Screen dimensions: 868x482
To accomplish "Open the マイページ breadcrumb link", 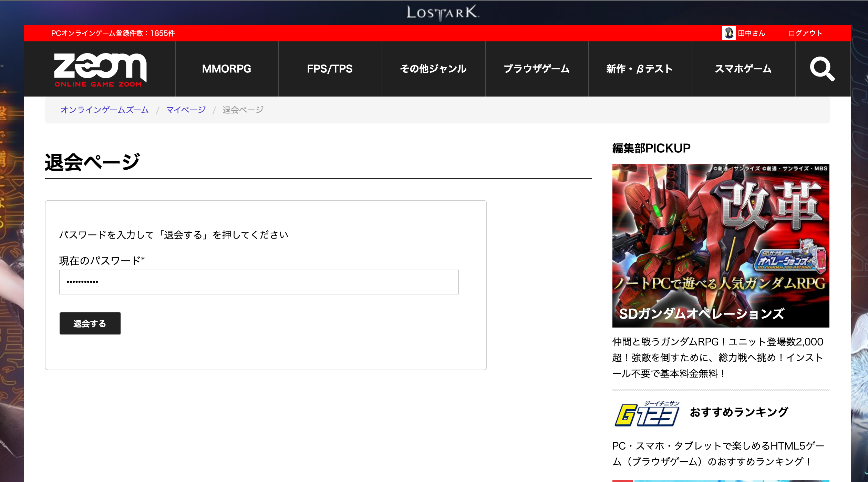I will [x=186, y=110].
